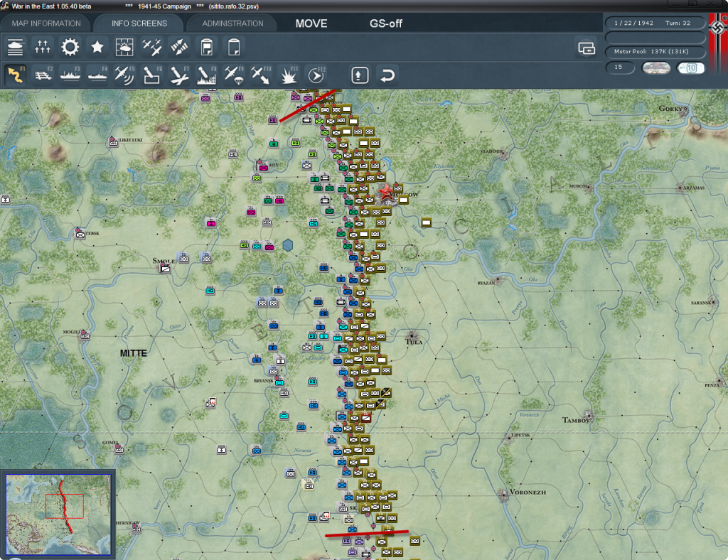Click the Bryansk town label

point(264,381)
